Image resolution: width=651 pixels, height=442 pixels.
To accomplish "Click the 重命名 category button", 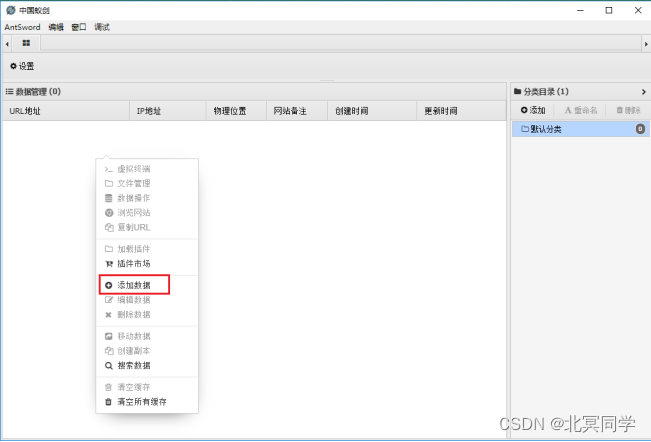I will (x=581, y=110).
